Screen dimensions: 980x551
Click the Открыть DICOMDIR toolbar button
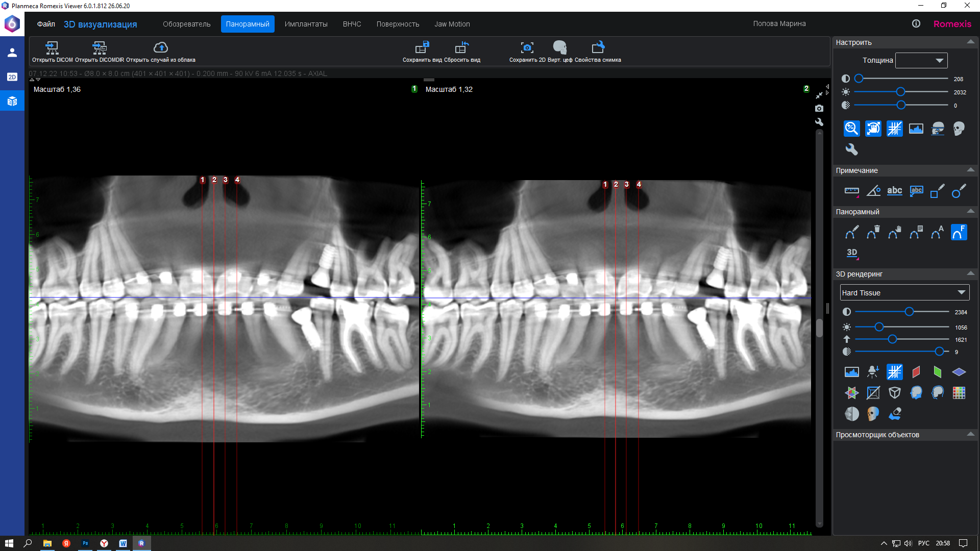(x=100, y=52)
